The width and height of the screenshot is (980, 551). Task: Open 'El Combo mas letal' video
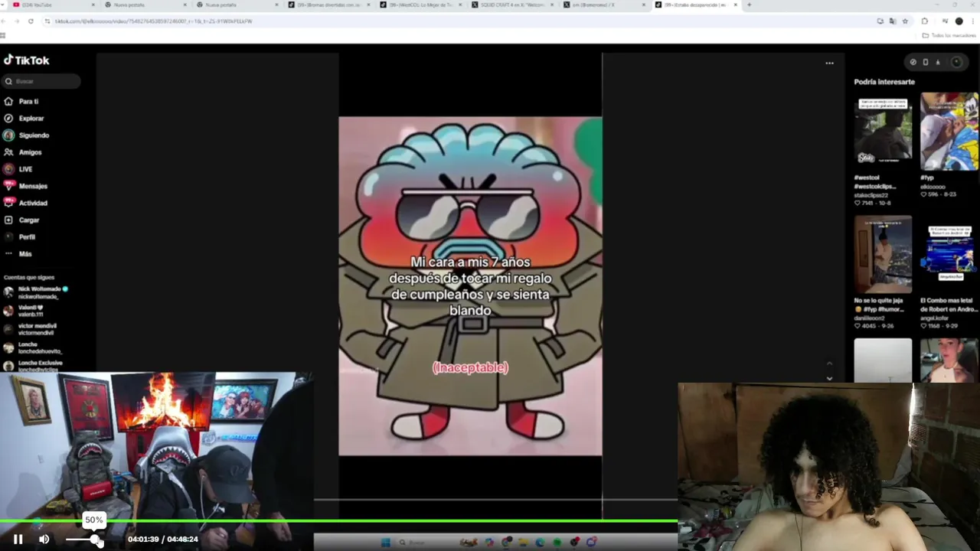pyautogui.click(x=949, y=254)
